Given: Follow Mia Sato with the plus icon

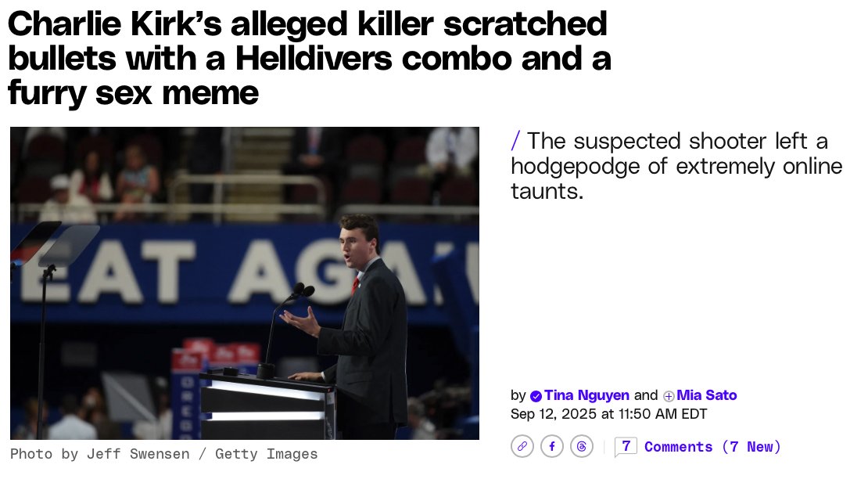Looking at the screenshot, I should pos(669,396).
